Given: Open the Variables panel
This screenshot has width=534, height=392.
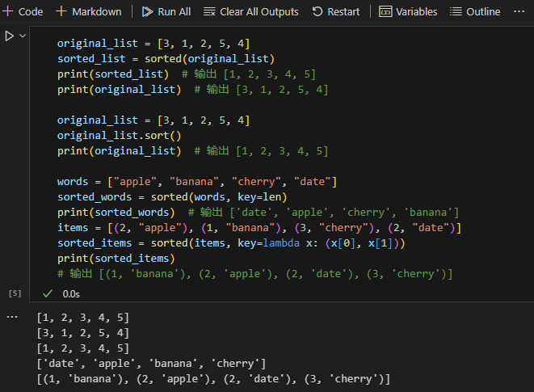Looking at the screenshot, I should click(408, 11).
